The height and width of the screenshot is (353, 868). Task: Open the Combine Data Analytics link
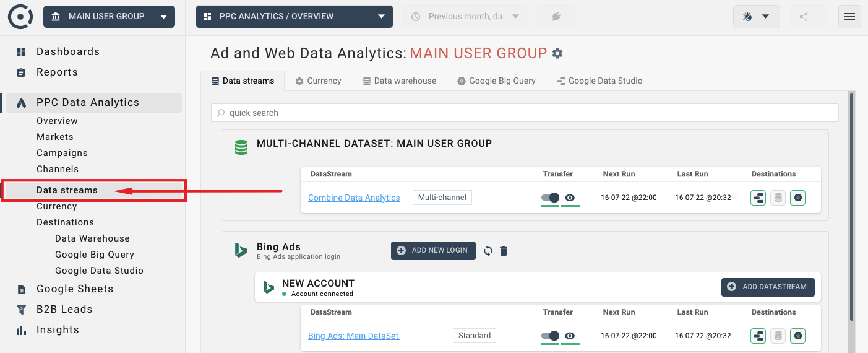(354, 198)
